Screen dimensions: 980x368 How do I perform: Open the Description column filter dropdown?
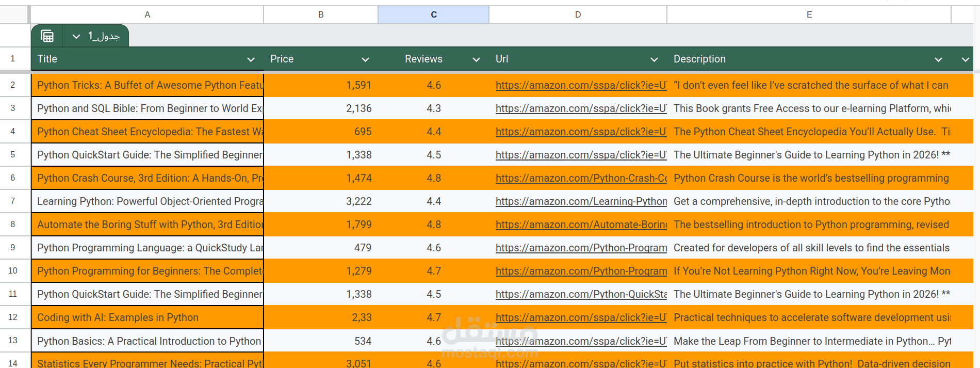click(938, 59)
